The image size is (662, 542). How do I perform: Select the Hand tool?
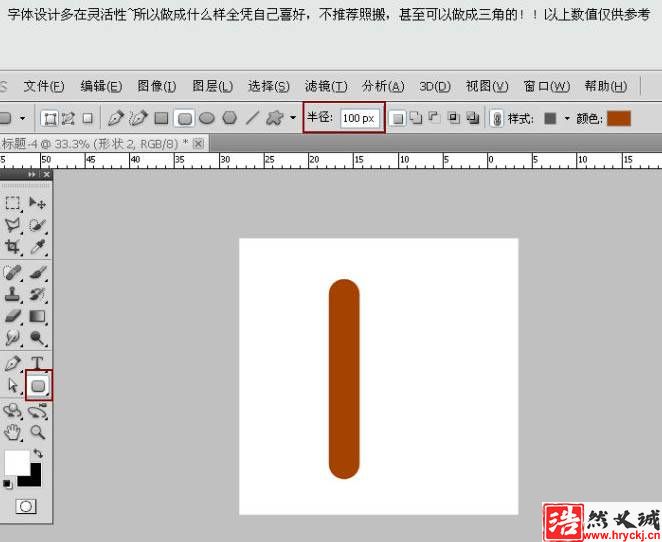(13, 432)
